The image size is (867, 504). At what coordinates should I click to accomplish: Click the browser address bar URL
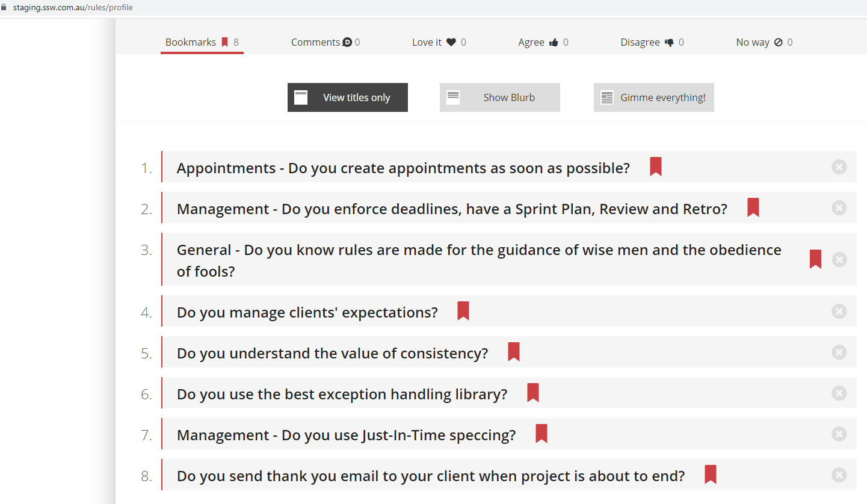[x=73, y=8]
